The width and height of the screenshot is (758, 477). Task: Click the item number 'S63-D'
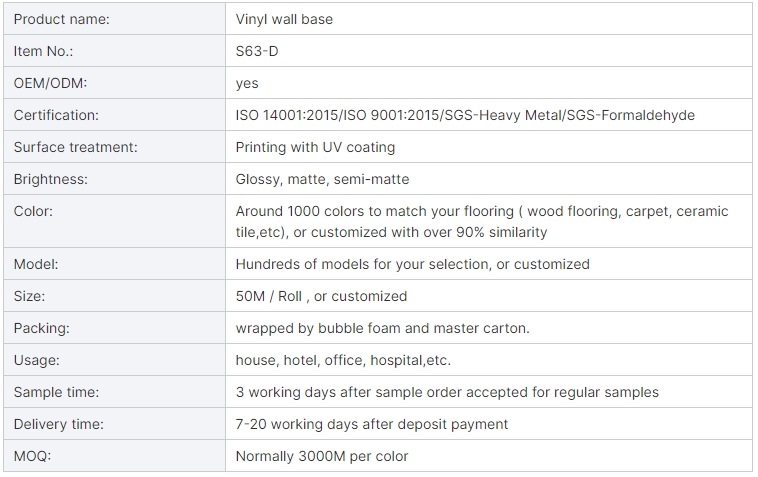(256, 51)
